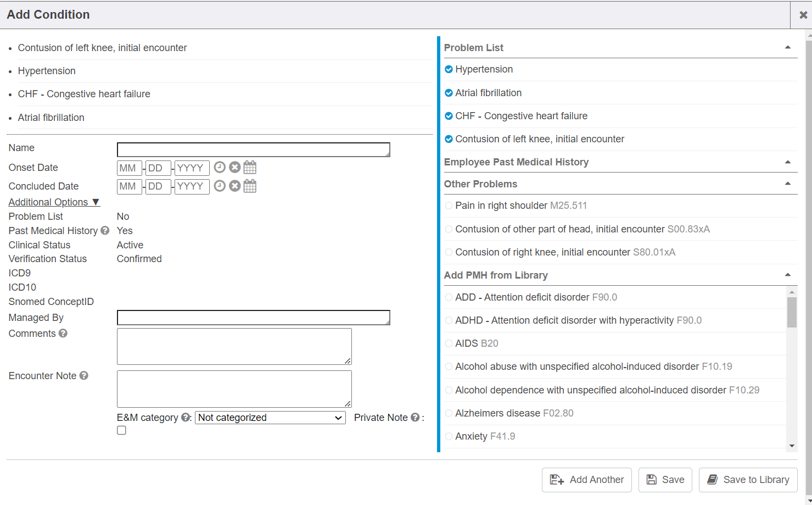Enable the Private Note checkbox

[x=121, y=430]
